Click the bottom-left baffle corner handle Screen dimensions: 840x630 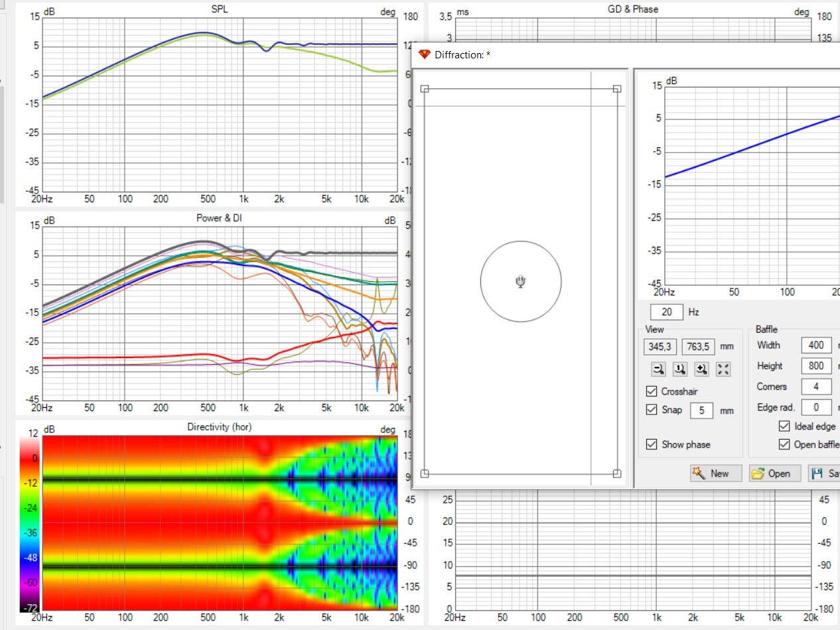point(425,473)
